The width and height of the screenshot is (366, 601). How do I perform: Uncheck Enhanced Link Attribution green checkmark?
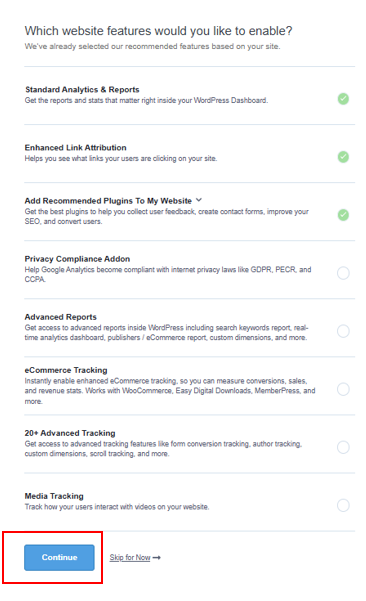click(343, 157)
